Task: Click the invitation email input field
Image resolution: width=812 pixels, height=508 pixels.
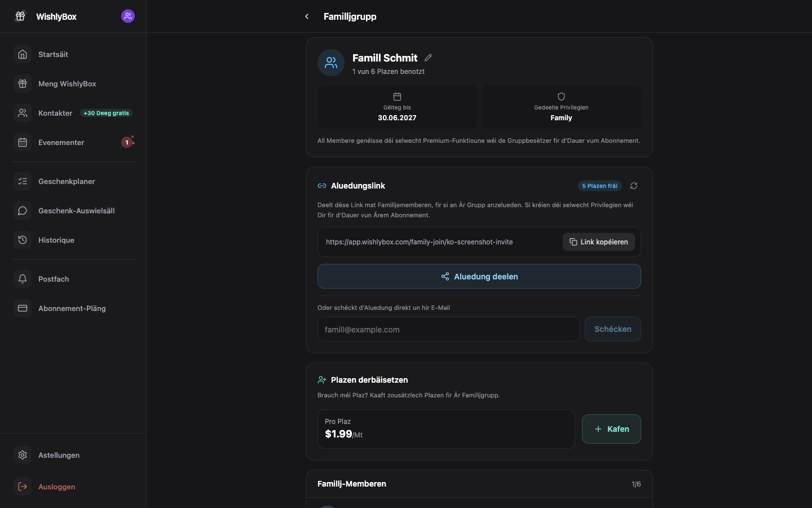Action: (x=449, y=329)
